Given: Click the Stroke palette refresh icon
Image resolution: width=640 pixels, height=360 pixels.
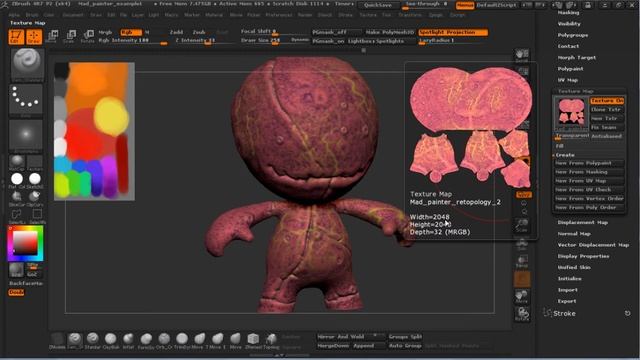Looking at the screenshot, I should tap(627, 313).
